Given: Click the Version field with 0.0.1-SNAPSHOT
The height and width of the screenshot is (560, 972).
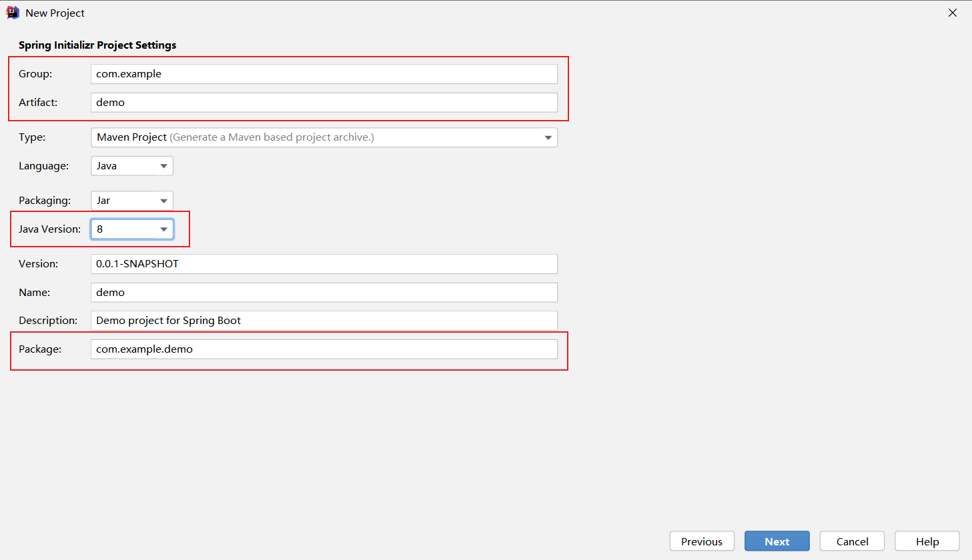Looking at the screenshot, I should 324,264.
